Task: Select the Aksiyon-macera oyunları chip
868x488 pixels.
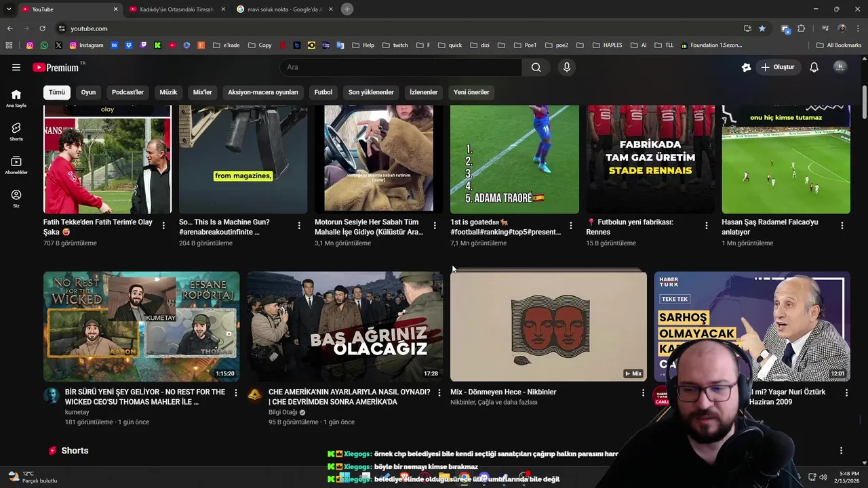Action: pyautogui.click(x=263, y=92)
